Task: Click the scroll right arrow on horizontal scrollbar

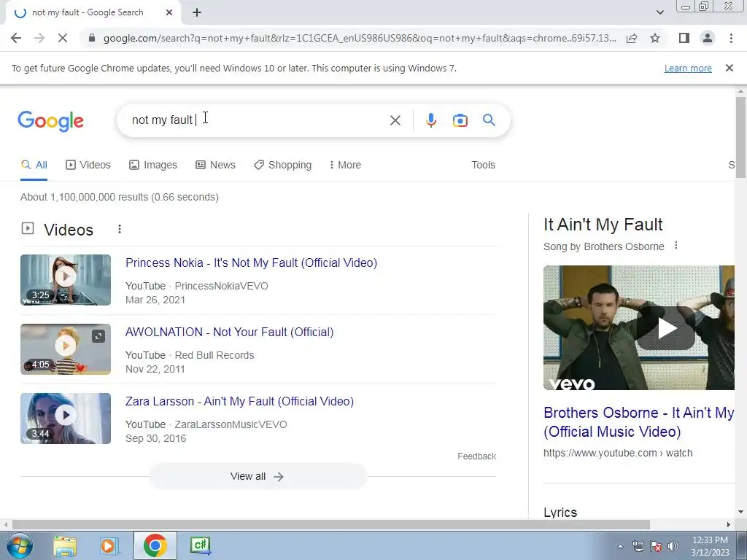Action: coord(729,524)
